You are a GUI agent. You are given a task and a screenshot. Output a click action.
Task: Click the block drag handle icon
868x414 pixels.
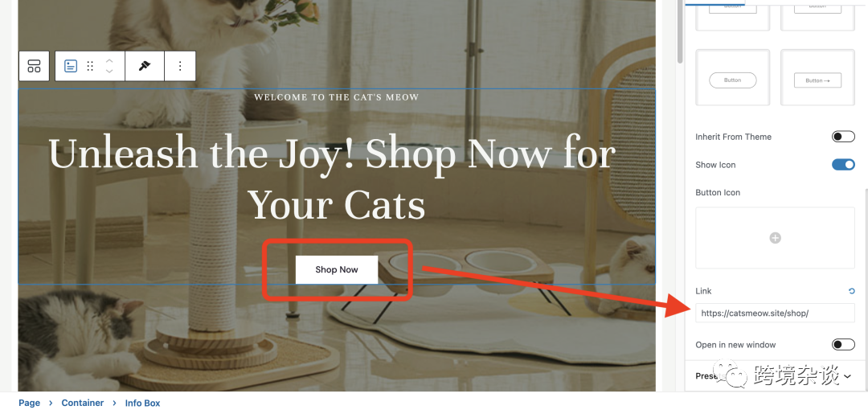coord(90,67)
